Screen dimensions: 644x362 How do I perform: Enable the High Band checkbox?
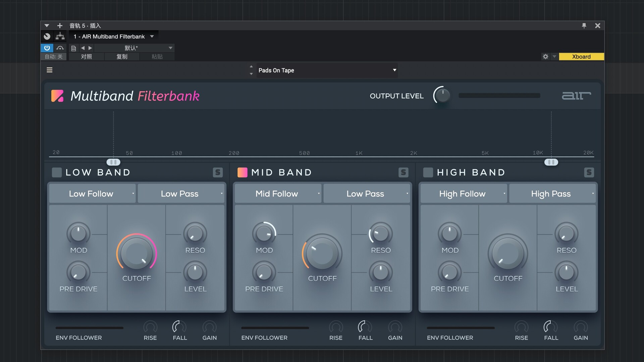[x=428, y=172]
